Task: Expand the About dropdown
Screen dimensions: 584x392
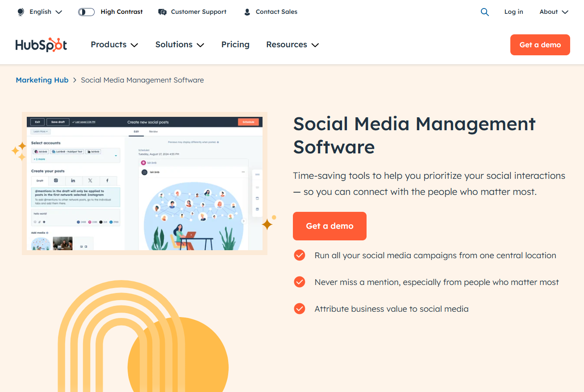Action: pos(554,12)
